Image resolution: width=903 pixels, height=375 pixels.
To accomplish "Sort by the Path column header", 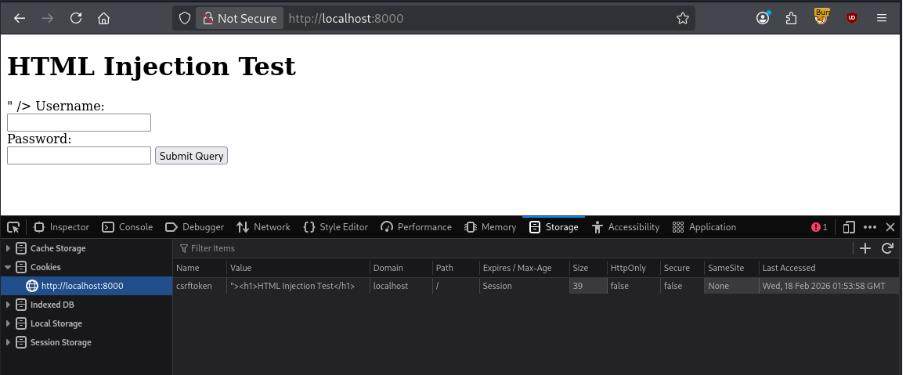I will pos(456,268).
